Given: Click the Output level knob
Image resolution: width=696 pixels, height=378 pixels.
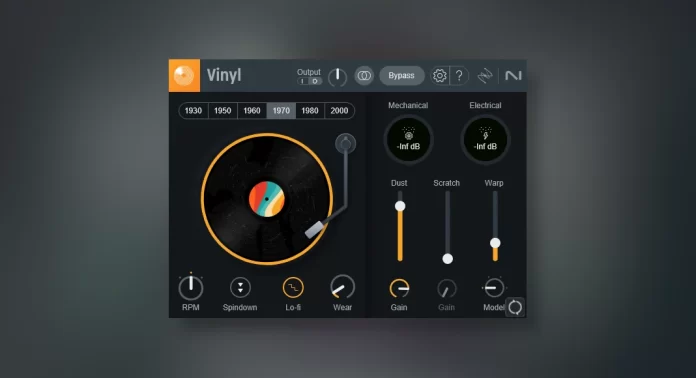Looking at the screenshot, I should pyautogui.click(x=337, y=77).
